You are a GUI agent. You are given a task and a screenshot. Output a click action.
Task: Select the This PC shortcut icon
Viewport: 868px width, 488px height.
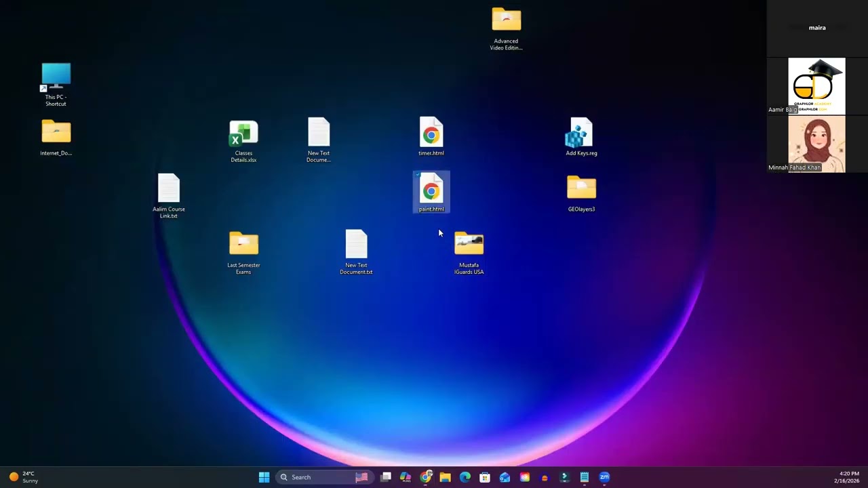[56, 83]
